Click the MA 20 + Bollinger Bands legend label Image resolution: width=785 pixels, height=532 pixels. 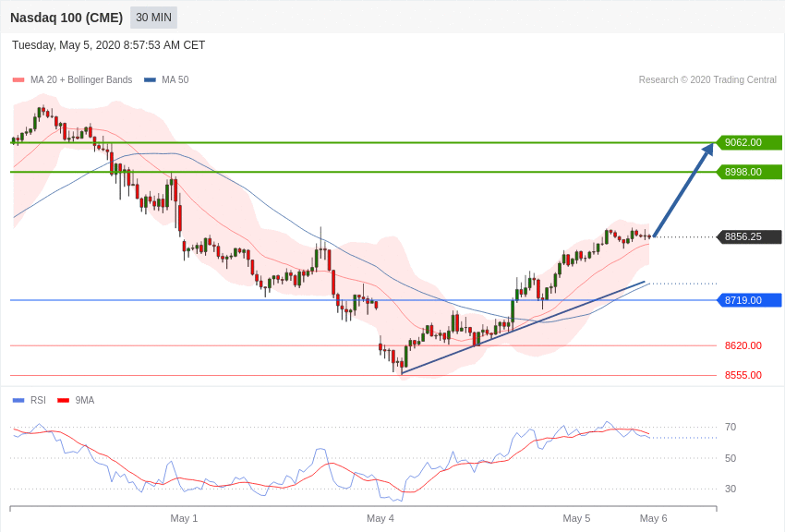(81, 79)
